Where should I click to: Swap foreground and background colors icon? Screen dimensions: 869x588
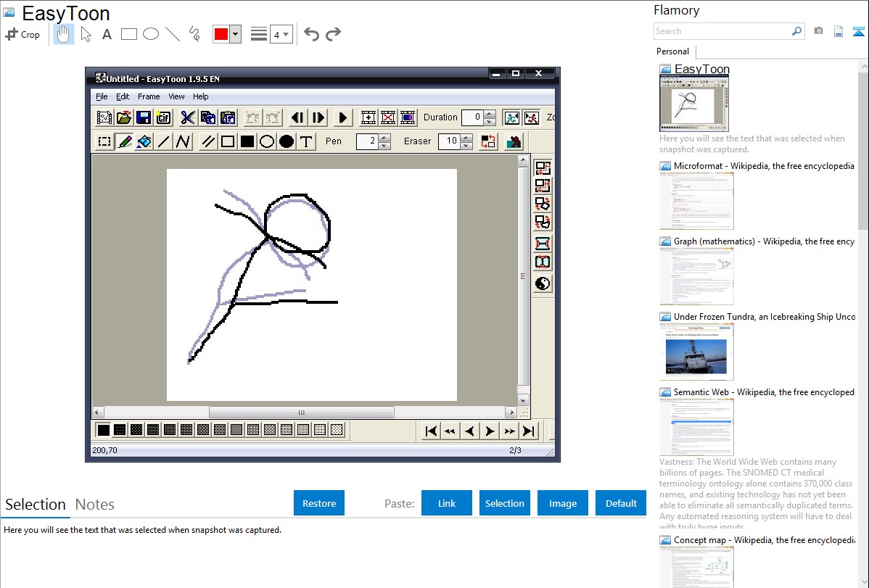coord(488,141)
